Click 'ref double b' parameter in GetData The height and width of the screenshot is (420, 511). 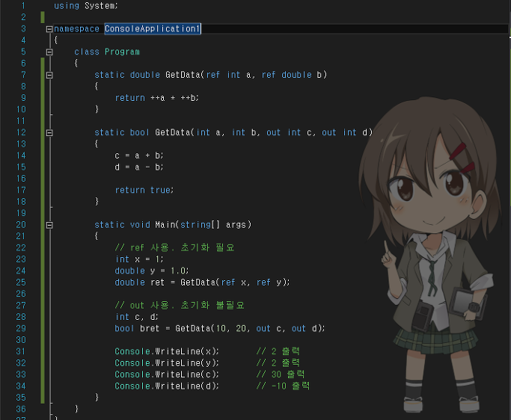(292, 75)
